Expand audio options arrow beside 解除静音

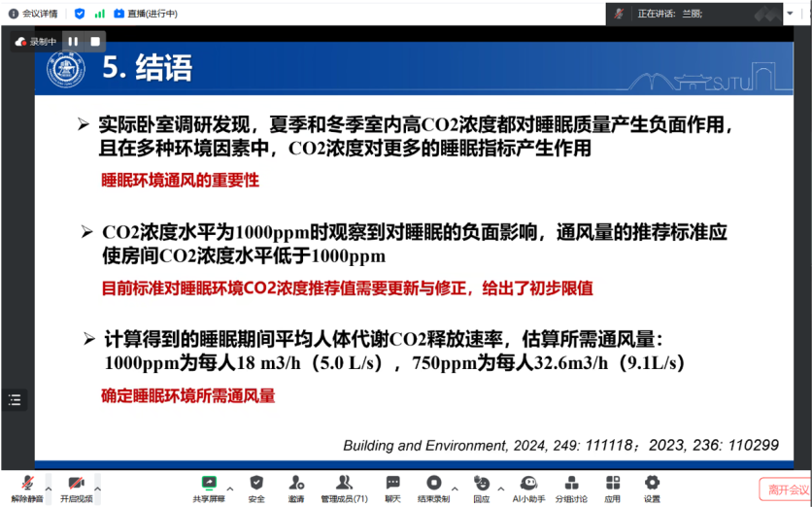tap(48, 489)
